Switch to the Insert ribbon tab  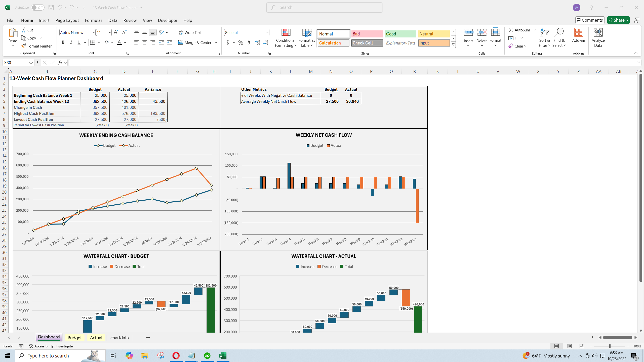[44, 20]
